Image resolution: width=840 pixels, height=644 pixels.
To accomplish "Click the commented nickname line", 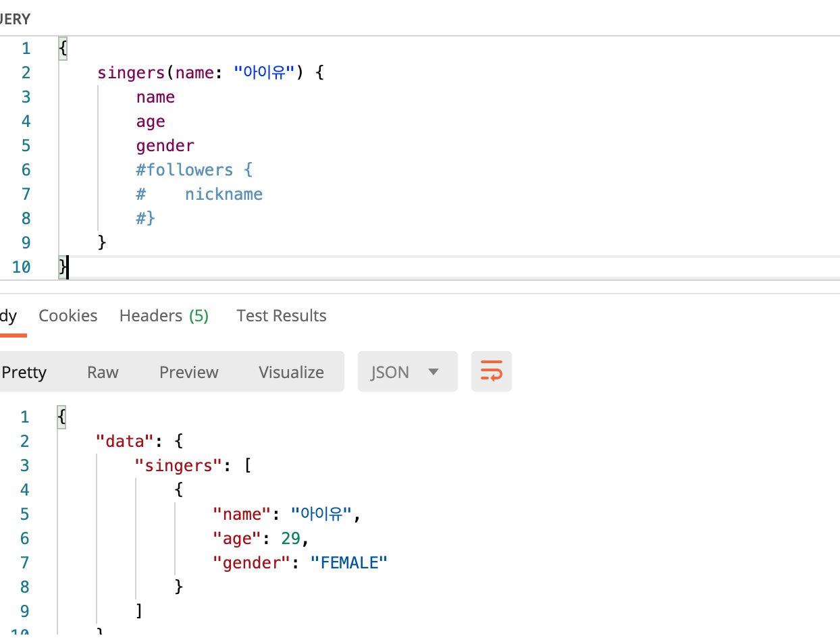I will point(199,194).
